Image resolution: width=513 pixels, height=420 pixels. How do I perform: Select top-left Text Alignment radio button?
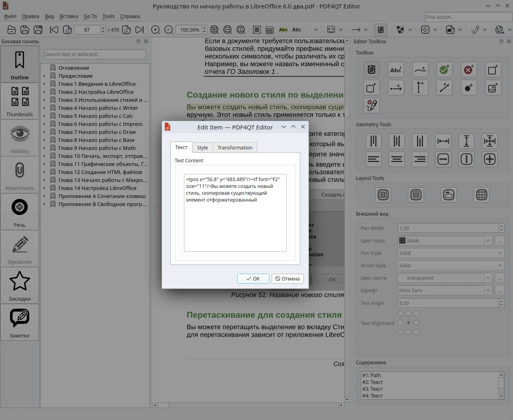pos(400,313)
